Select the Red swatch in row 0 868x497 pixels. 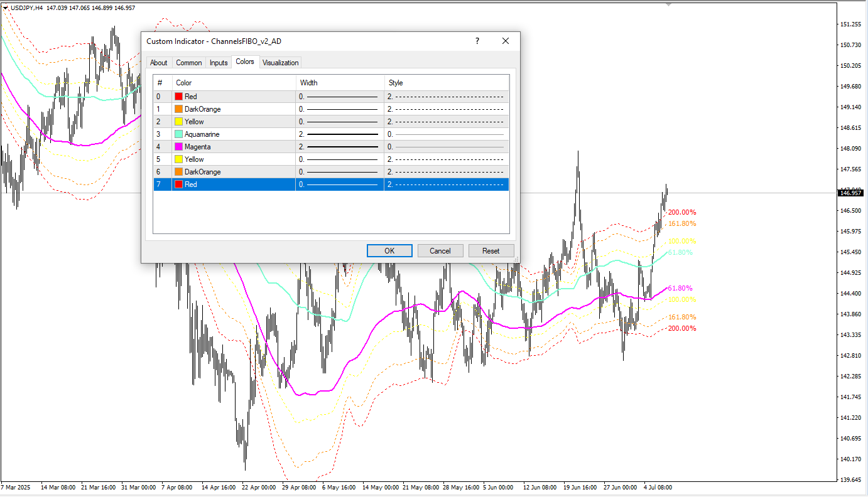[x=179, y=97]
